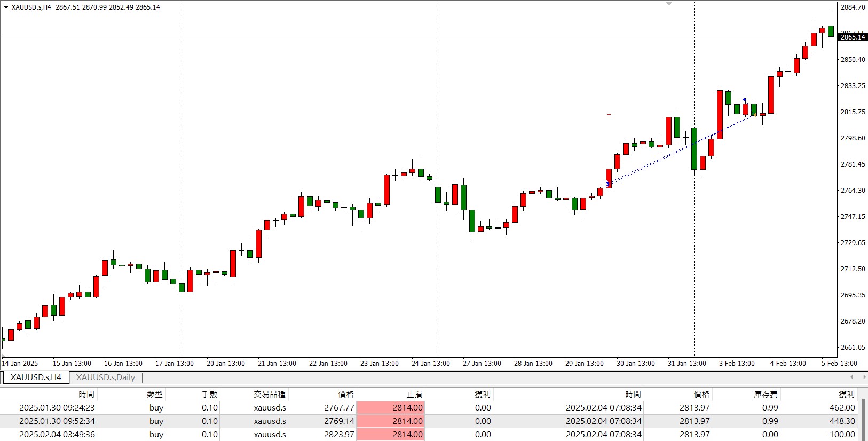Click the highlighted 2814.00 stop-loss cell in first row
The height and width of the screenshot is (441, 868).
pos(391,408)
